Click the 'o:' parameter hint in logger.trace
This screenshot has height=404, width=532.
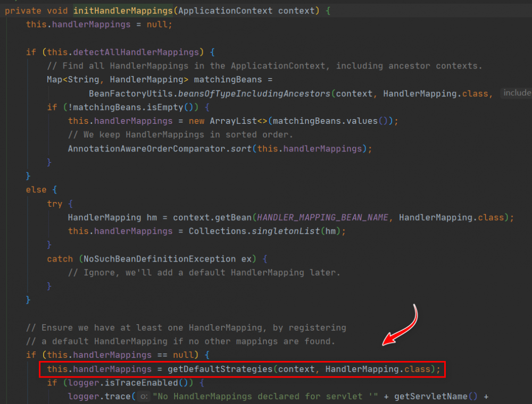pos(144,396)
